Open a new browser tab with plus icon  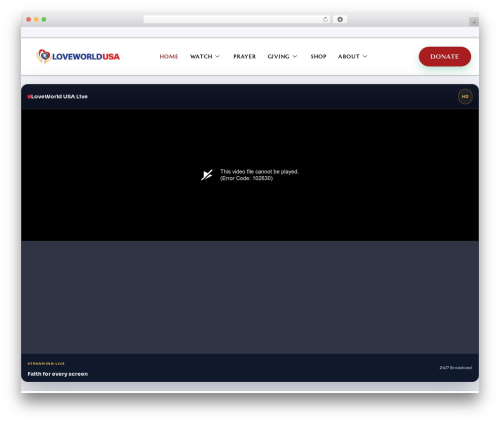point(474,22)
